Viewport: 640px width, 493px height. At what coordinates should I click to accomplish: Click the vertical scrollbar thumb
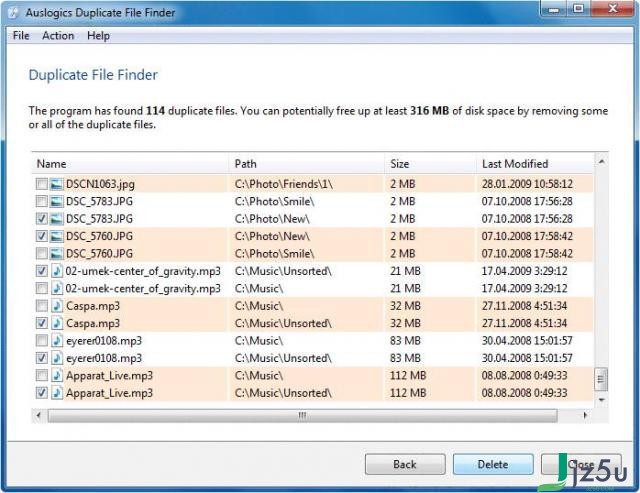(601, 379)
